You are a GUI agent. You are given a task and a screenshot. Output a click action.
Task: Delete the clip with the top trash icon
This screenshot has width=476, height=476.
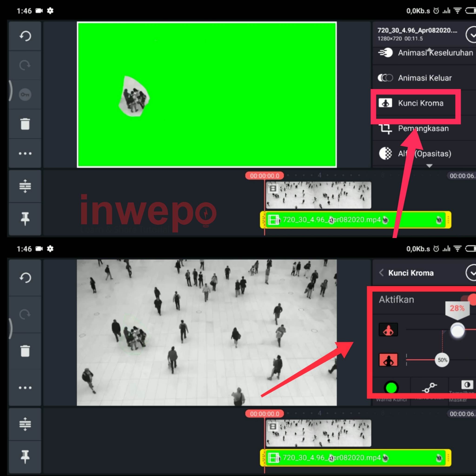[25, 124]
